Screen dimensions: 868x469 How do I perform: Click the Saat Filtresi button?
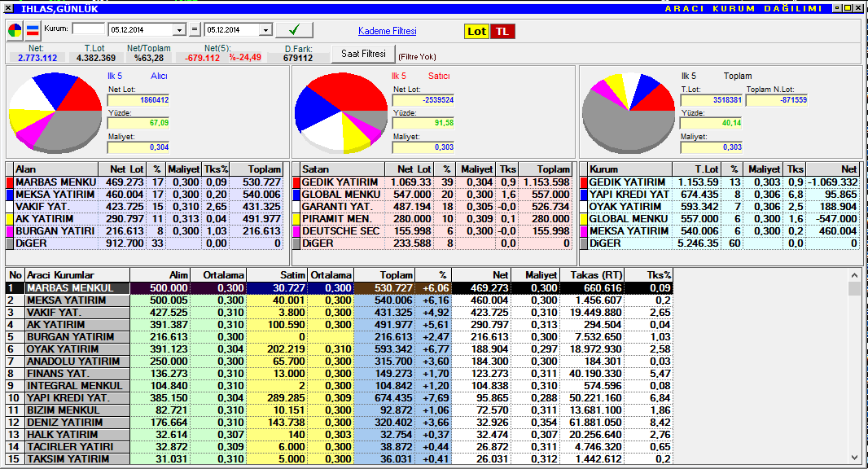(363, 54)
